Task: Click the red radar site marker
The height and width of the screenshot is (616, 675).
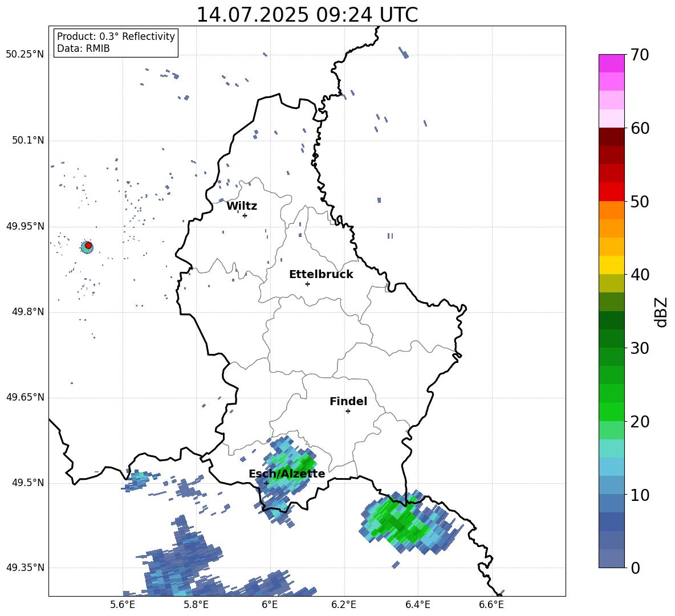Action: point(88,246)
